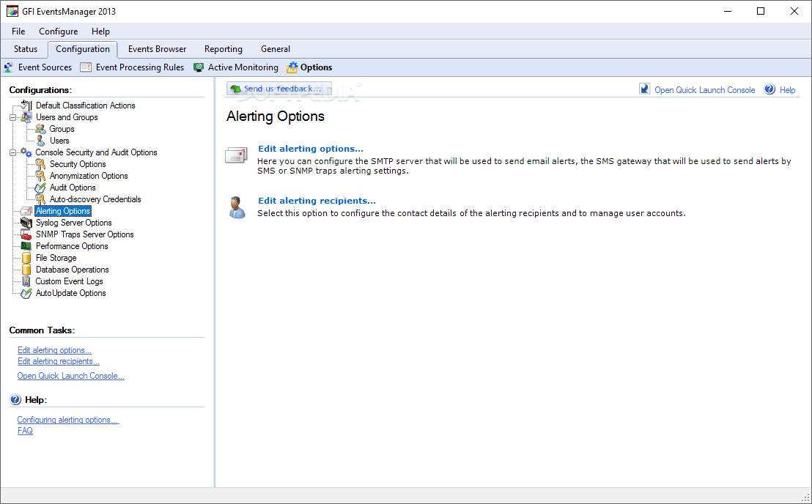Click the Options gear icon
Screen dimensions: 812x504
pyautogui.click(x=292, y=67)
